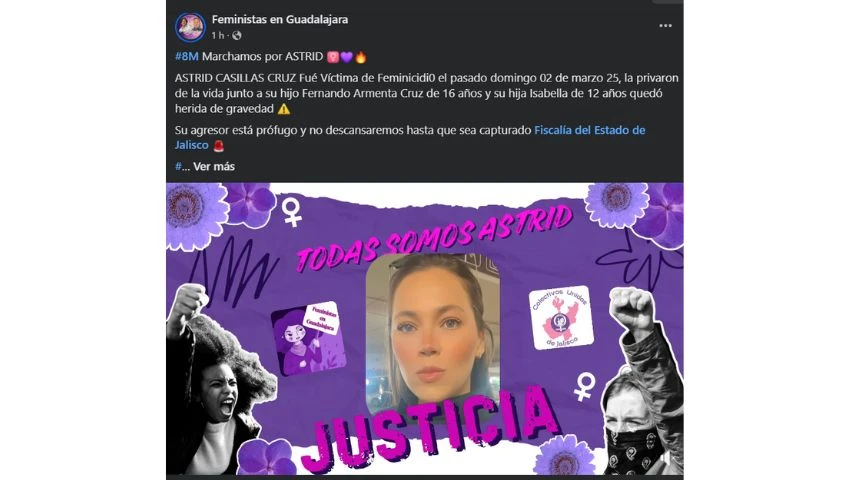Click the Feministas en Guadalajara sticker logo

click(308, 338)
